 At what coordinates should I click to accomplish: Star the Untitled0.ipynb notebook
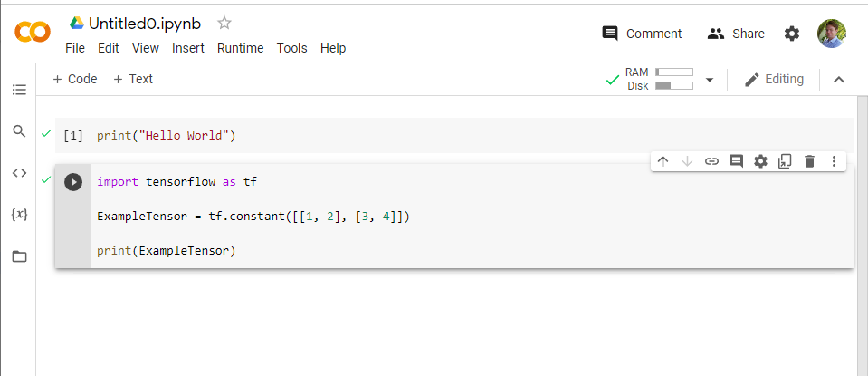point(224,24)
